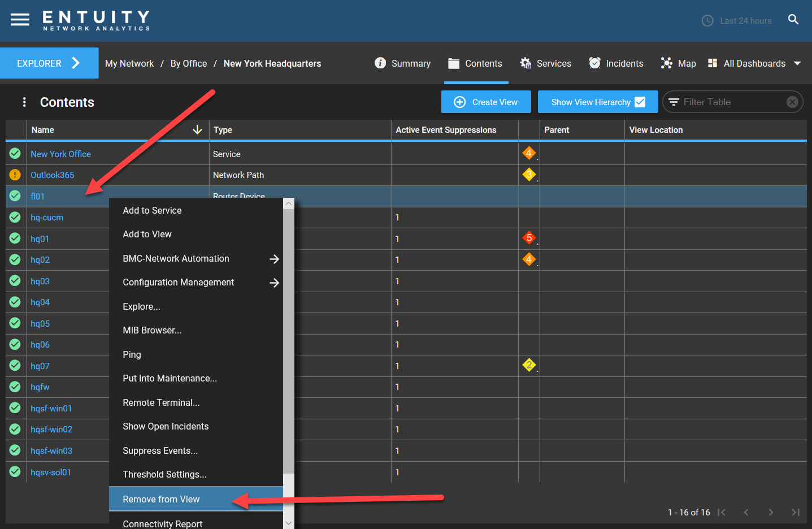This screenshot has width=812, height=529.
Task: Open the hqsf-win01 device link
Action: pos(51,408)
